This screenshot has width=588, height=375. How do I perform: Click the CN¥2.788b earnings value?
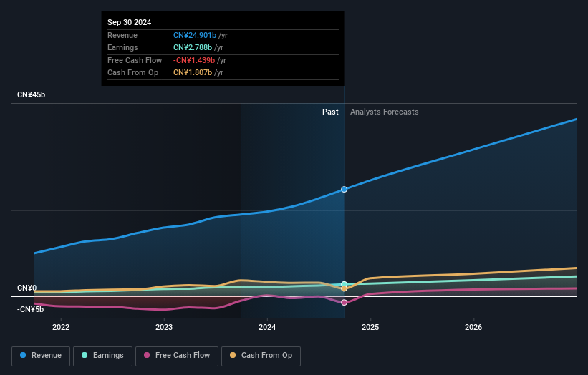[x=193, y=47]
